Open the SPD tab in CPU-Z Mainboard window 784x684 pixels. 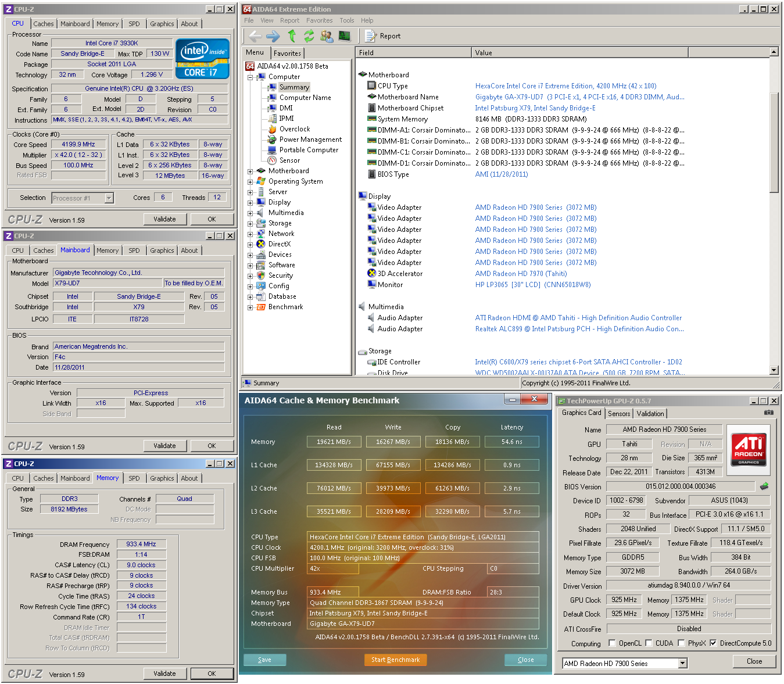point(134,250)
